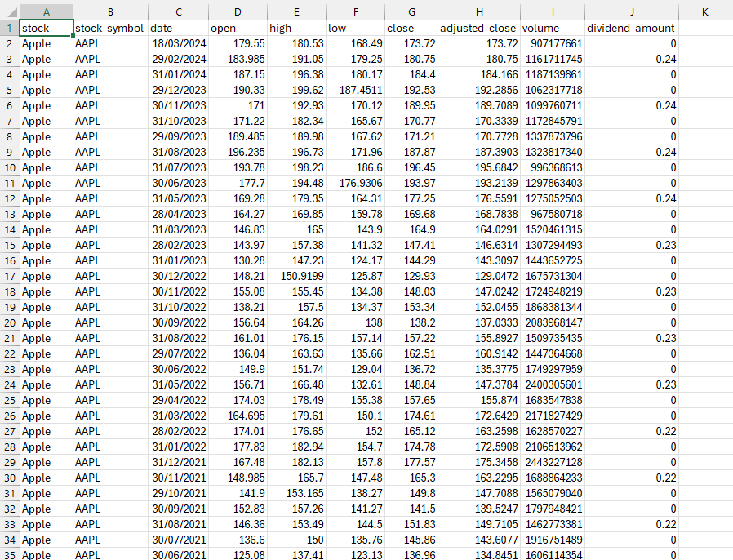The image size is (733, 560).
Task: Select high value 182.94
Action: [297, 447]
